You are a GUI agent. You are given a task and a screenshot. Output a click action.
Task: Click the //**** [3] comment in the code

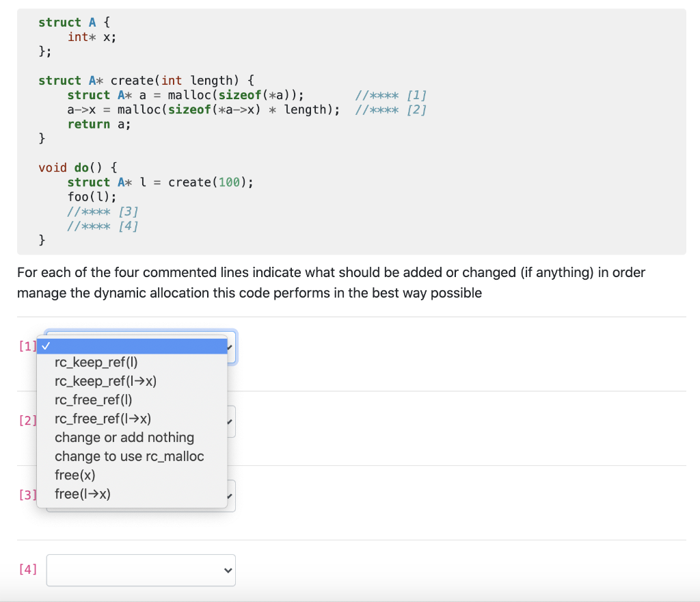103,211
